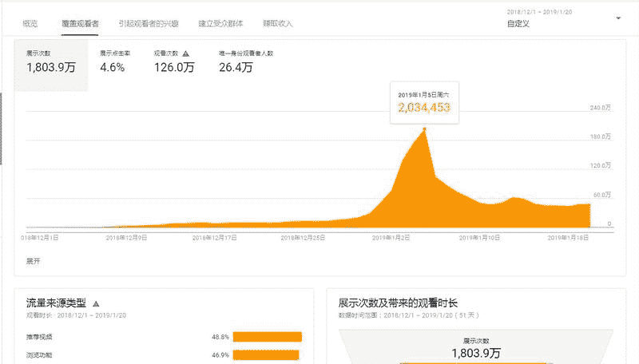
Task: Select the 唯一身份观看者人数 metric card
Action: point(246,63)
